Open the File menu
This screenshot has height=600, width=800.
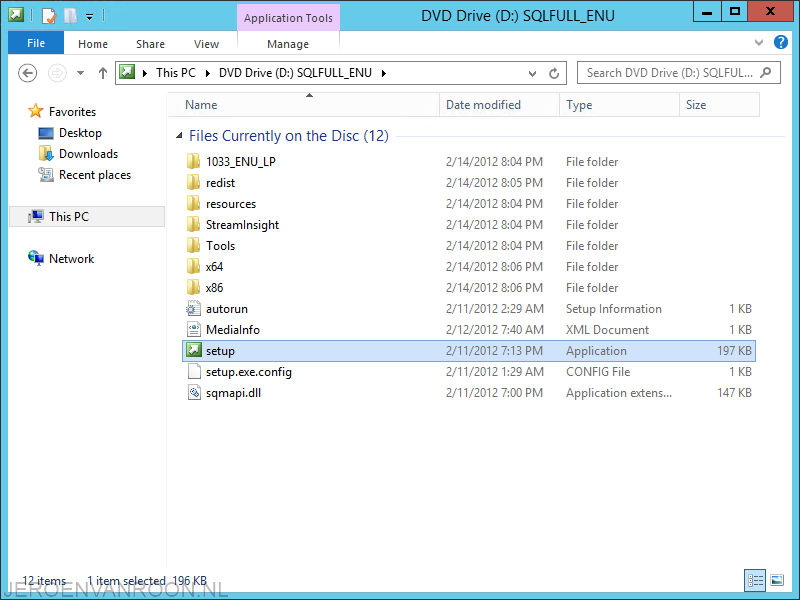pyautogui.click(x=36, y=43)
